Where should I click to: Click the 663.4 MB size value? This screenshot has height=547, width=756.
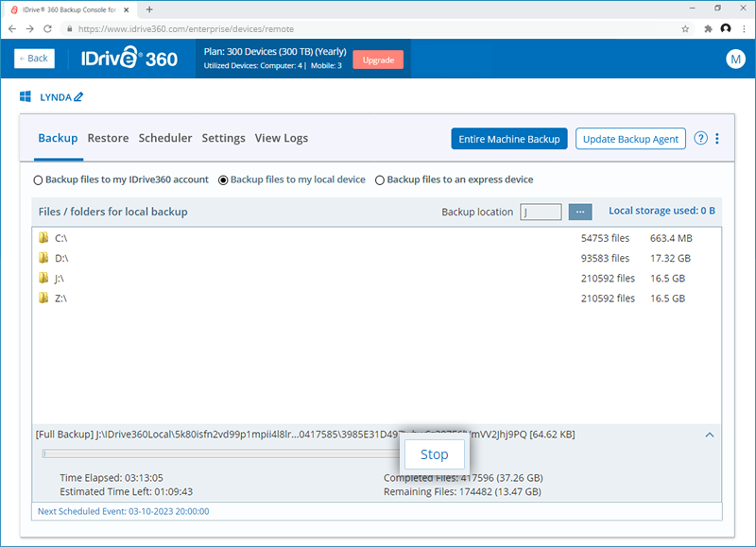pos(671,238)
